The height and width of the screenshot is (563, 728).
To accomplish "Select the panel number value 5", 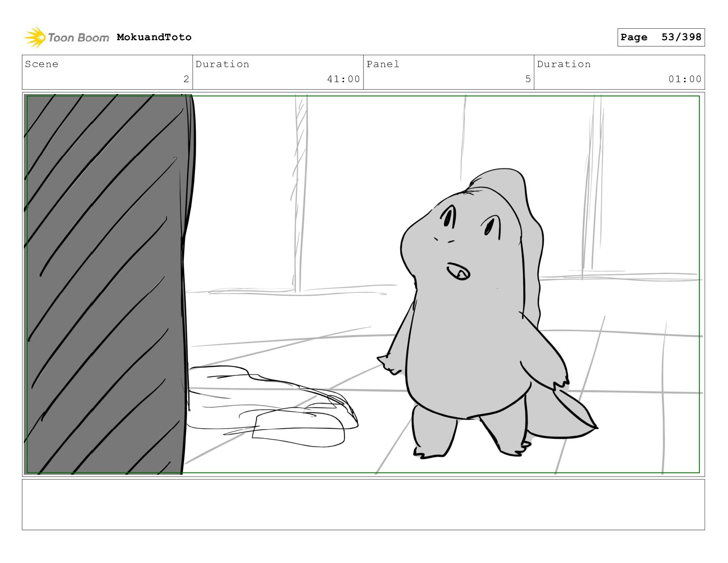I will click(528, 79).
